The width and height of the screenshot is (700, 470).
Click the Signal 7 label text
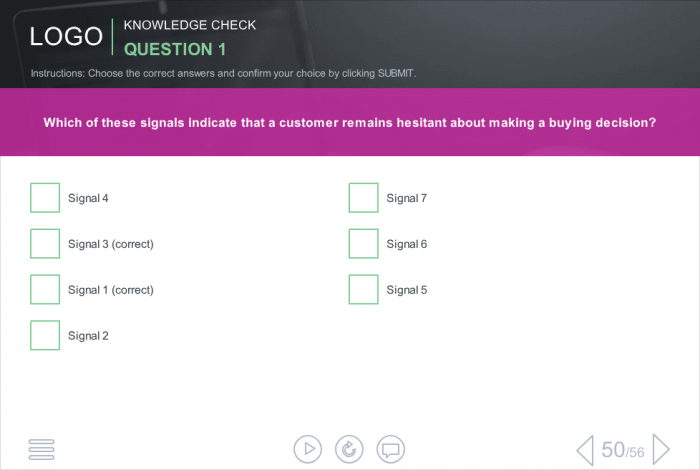click(x=407, y=198)
